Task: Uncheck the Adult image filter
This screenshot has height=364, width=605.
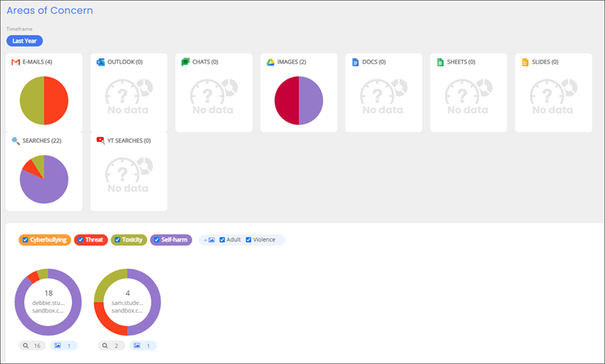Action: coord(222,240)
